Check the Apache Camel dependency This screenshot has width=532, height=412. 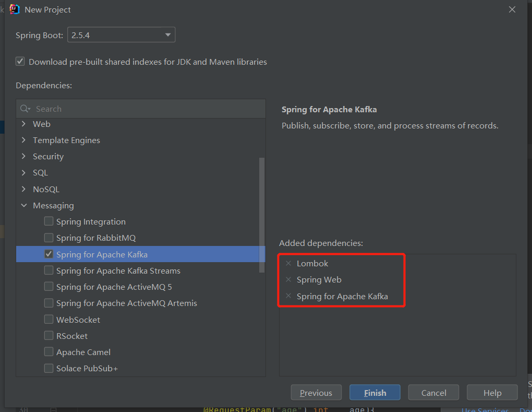click(x=49, y=352)
